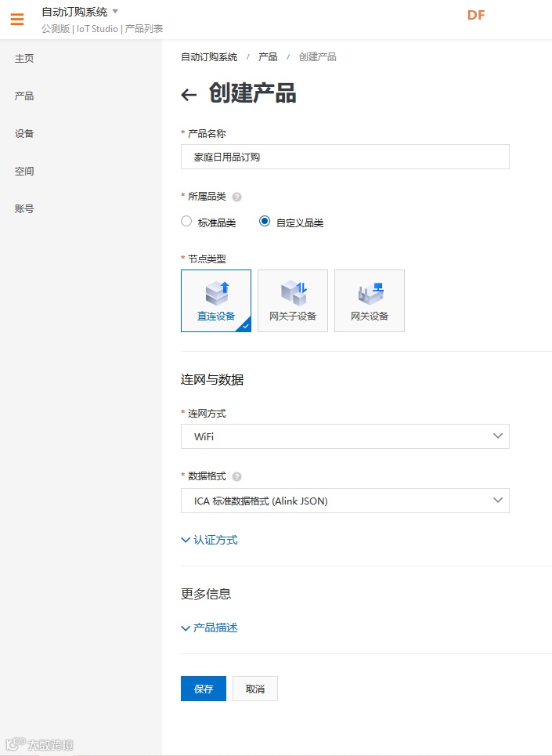Click the 公测版 | IoT Studio | 产品列表 subtitle
This screenshot has width=552, height=756.
point(102,29)
